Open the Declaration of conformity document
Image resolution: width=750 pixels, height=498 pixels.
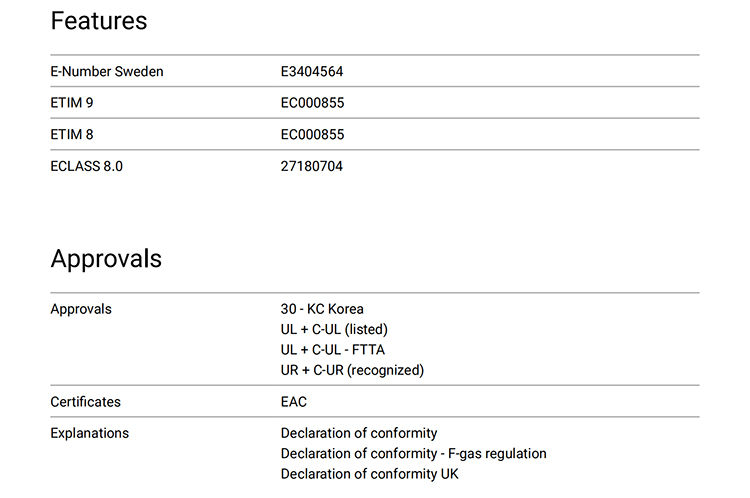click(359, 433)
